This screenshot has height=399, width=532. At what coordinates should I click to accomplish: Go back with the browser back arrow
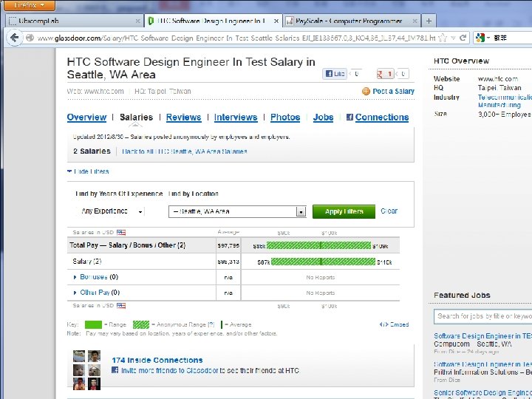click(x=14, y=38)
